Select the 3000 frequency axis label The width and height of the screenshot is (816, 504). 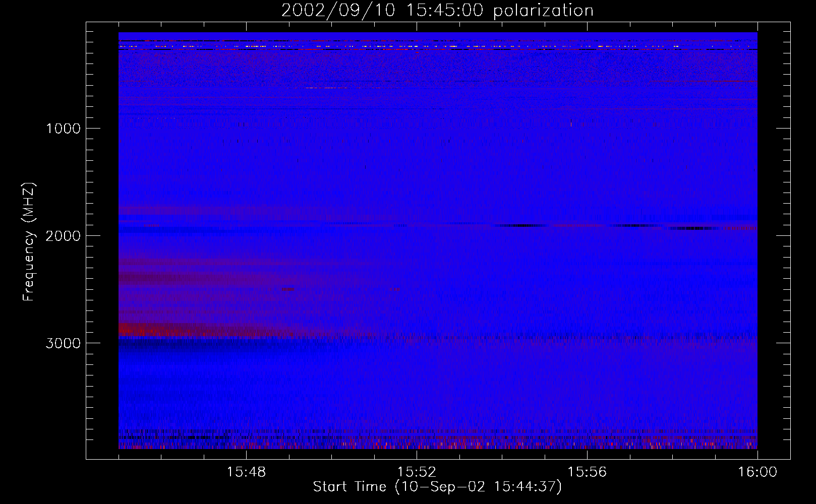[63, 343]
